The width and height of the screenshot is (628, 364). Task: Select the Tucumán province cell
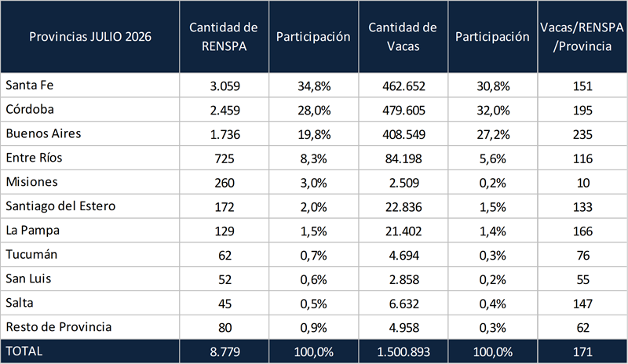[90, 254]
